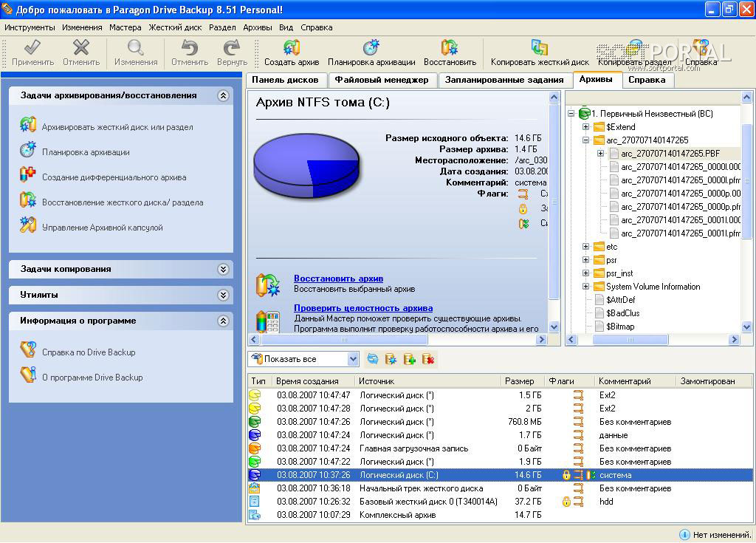Click Управление Архивной капсулой icon
This screenshot has height=543, width=756.
click(28, 225)
